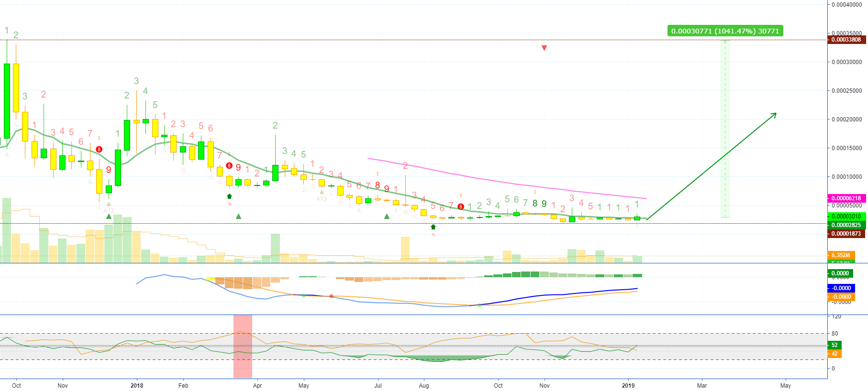Click the 0.00040000 price axis tick

click(846, 5)
